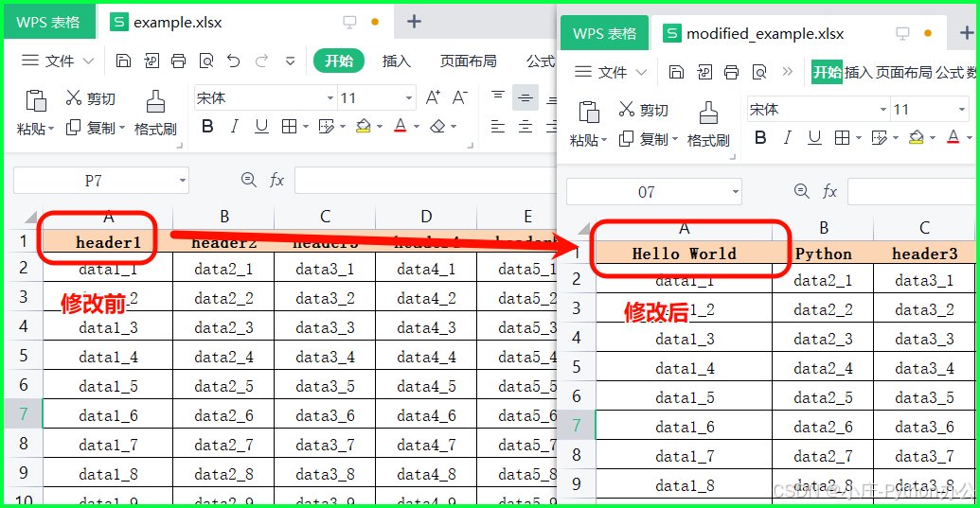Toggle top vertical align in example.xlsx

pos(498,96)
